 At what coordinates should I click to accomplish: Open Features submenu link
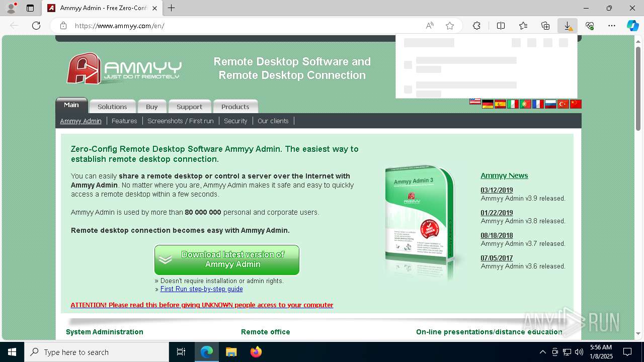[x=124, y=121]
